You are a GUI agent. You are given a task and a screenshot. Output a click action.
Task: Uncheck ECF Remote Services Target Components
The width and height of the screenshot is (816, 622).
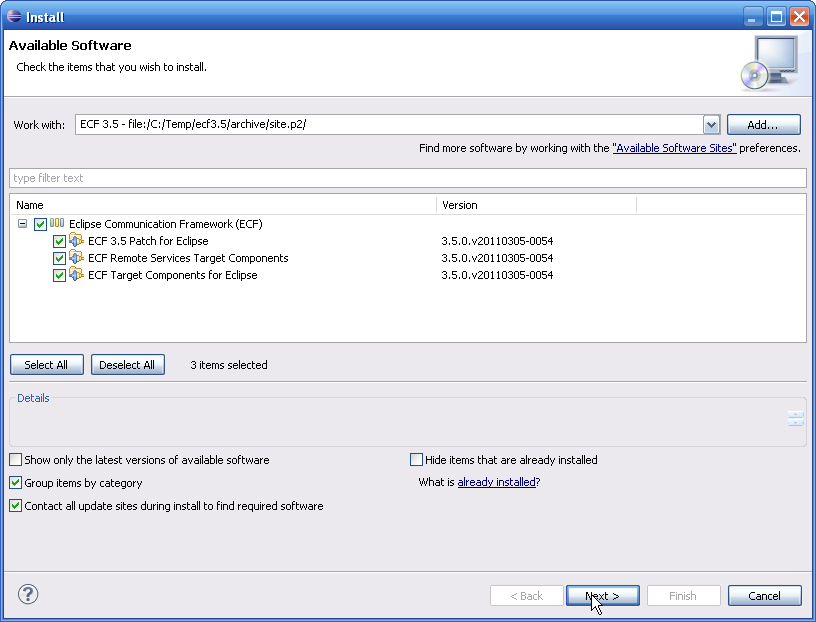59,258
